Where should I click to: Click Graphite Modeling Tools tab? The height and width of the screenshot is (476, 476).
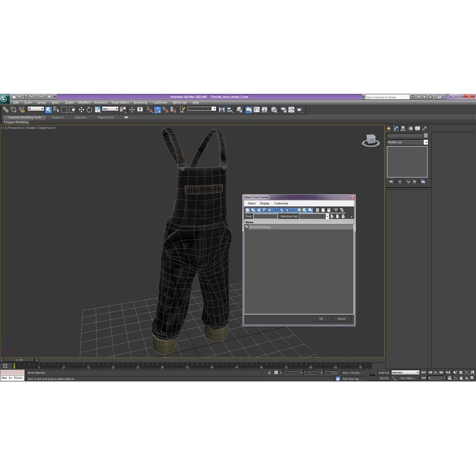pos(24,118)
